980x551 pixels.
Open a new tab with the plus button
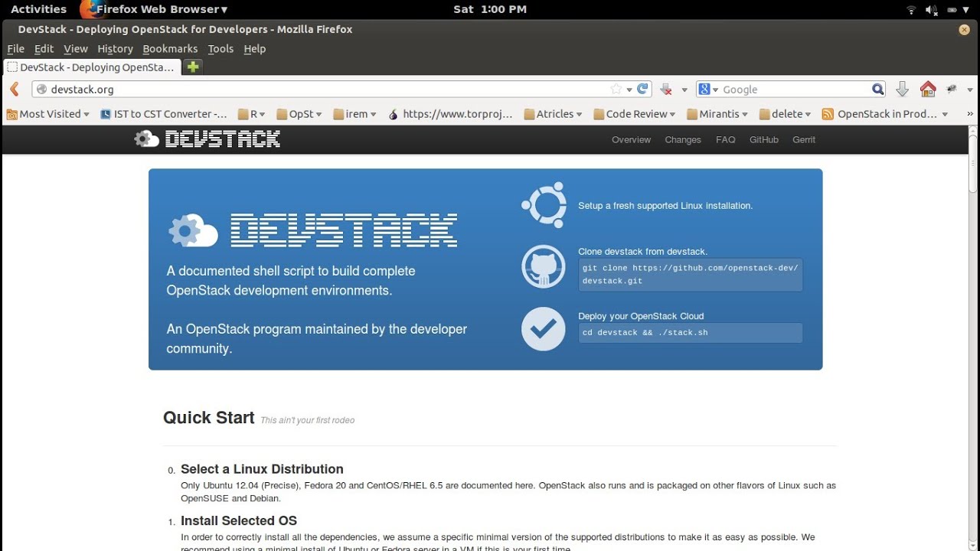(193, 67)
